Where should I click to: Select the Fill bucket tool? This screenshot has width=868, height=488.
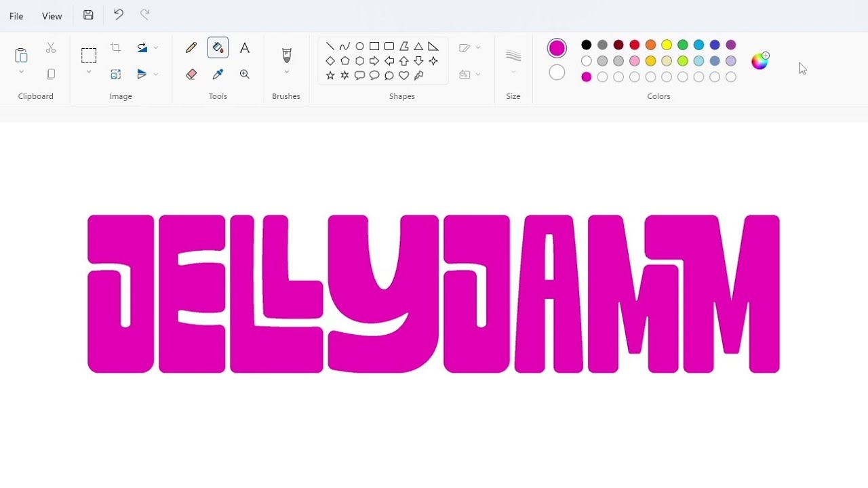[x=218, y=47]
